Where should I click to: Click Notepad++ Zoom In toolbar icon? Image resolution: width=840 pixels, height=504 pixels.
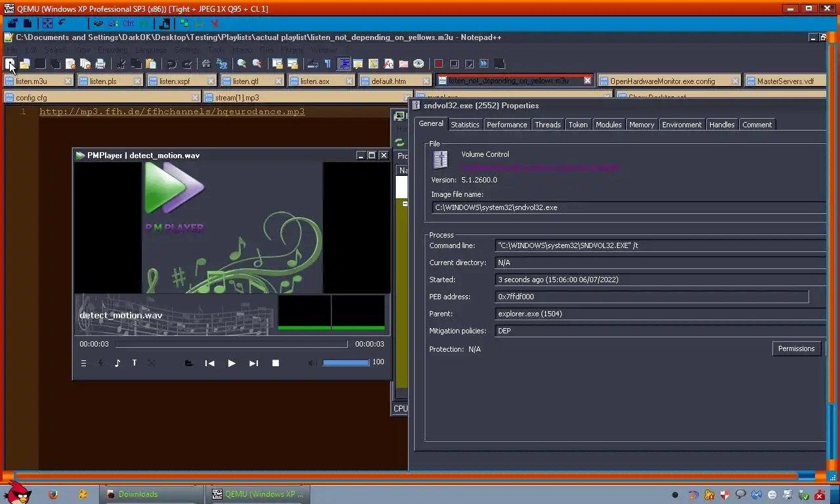coord(241,64)
